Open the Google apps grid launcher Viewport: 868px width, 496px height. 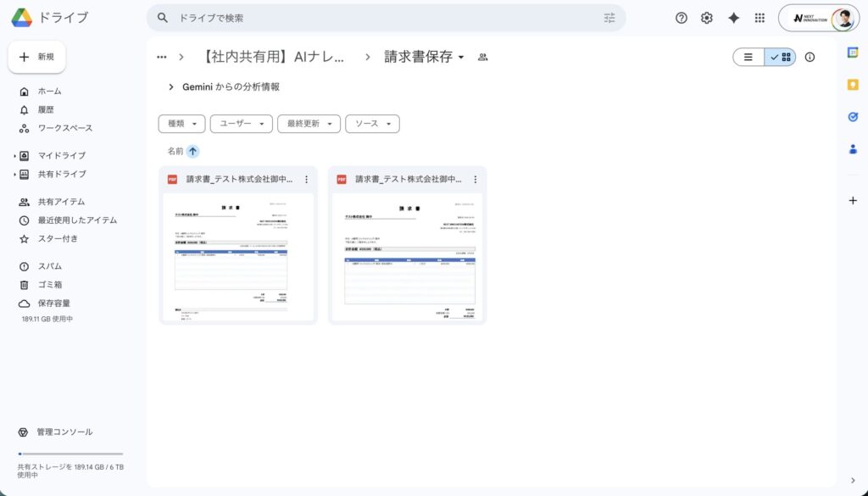759,18
